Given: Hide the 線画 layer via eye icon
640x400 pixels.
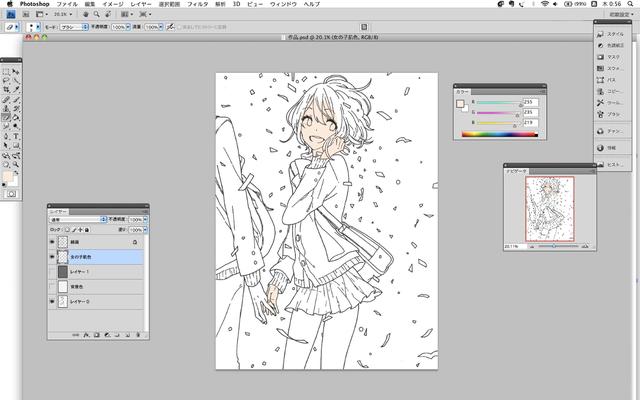Looking at the screenshot, I should click(53, 242).
